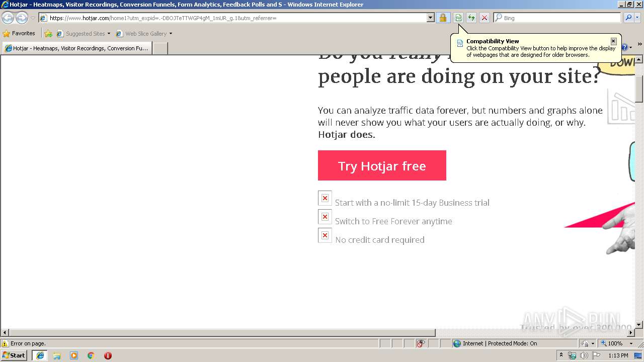
Task: Open the Web Slice Gallery link
Action: [141, 34]
